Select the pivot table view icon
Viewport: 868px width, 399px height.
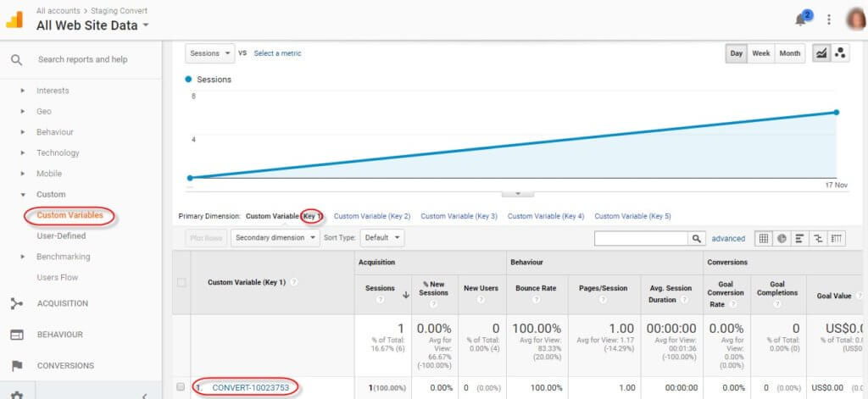coord(836,239)
